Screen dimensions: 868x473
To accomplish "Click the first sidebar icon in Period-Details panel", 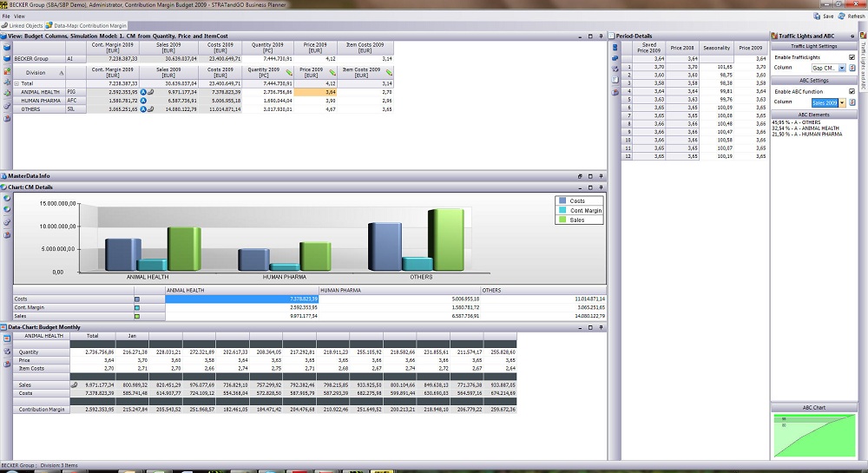I will tap(615, 47).
